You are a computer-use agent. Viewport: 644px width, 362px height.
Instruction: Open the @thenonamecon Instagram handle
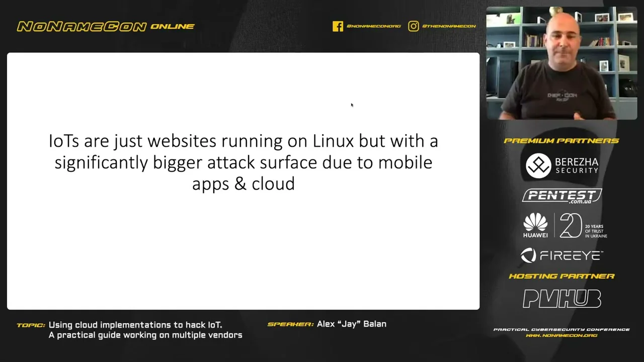(x=449, y=26)
